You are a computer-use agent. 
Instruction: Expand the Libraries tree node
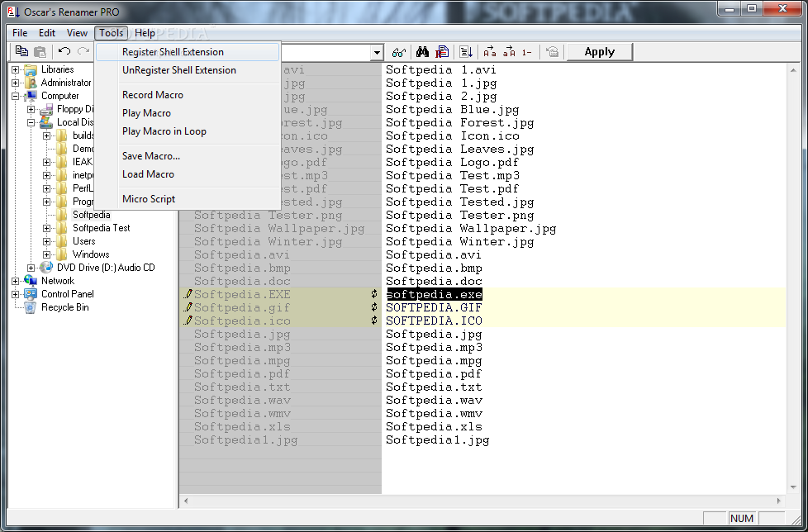tap(16, 69)
